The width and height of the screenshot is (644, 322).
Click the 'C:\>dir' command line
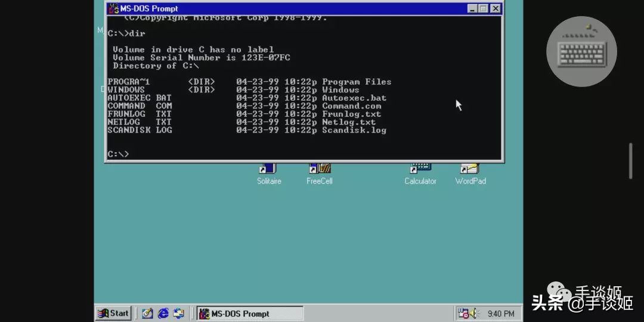coord(126,33)
